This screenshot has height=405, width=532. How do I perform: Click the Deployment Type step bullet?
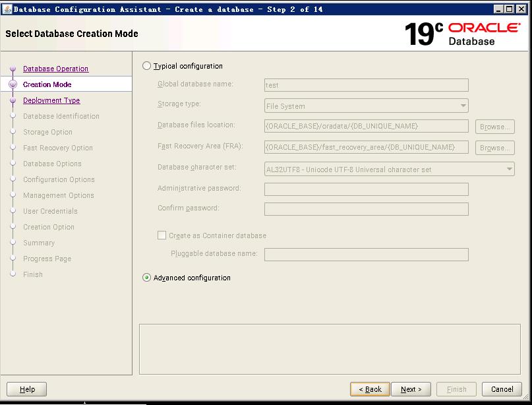tap(13, 100)
